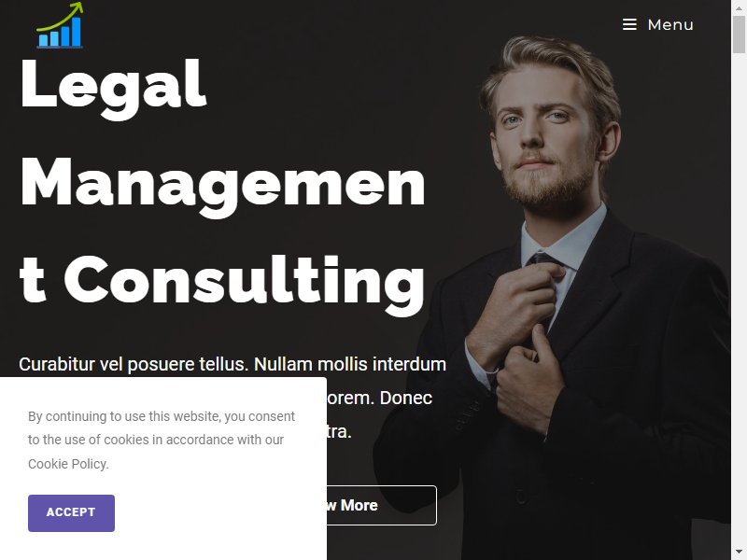Click the vertical scrollbar thumb

pyautogui.click(x=739, y=35)
